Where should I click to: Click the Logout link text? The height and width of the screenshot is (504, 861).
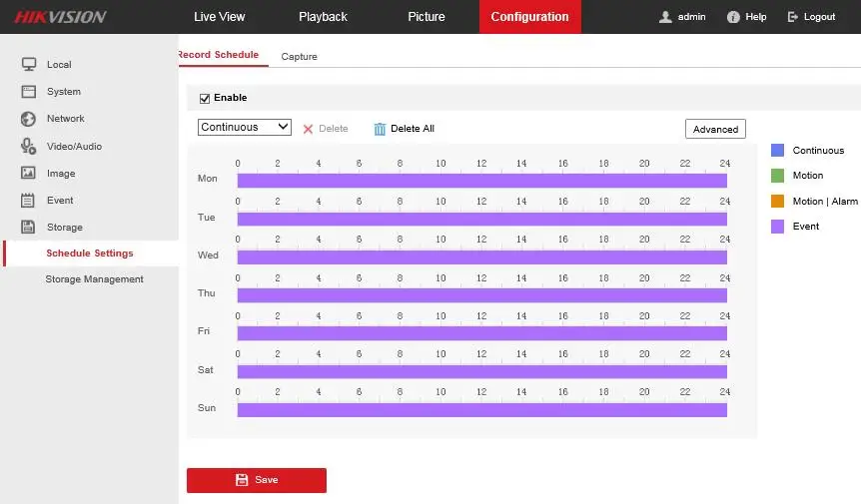point(819,17)
